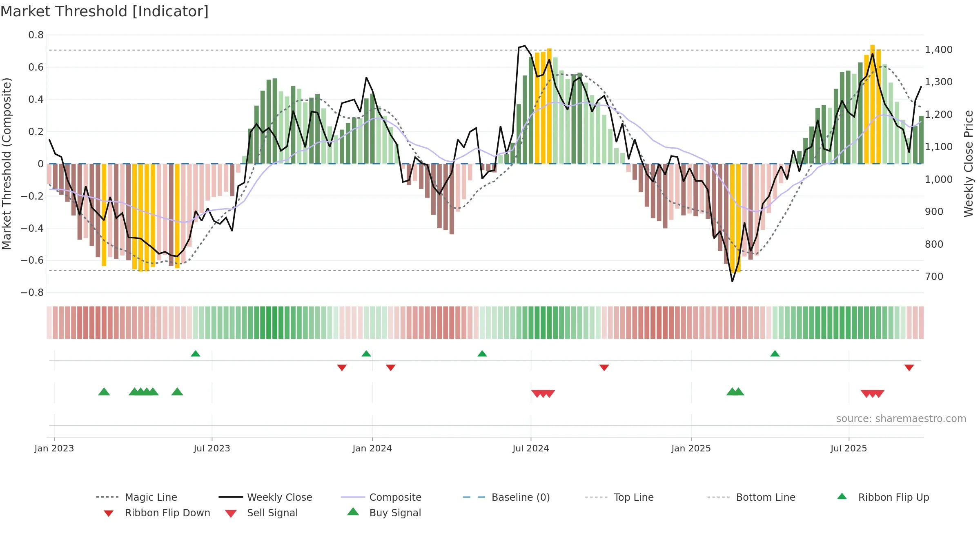Click the first buy signal triangle near March 2023
The image size is (980, 551).
point(104,392)
